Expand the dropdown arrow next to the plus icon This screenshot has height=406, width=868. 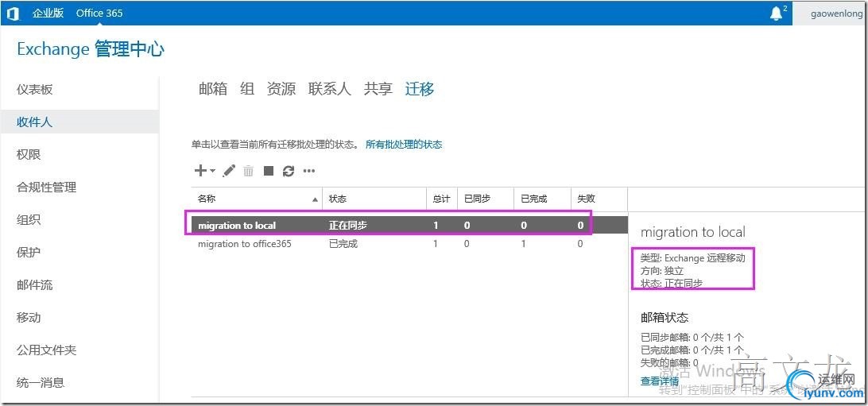tap(213, 172)
